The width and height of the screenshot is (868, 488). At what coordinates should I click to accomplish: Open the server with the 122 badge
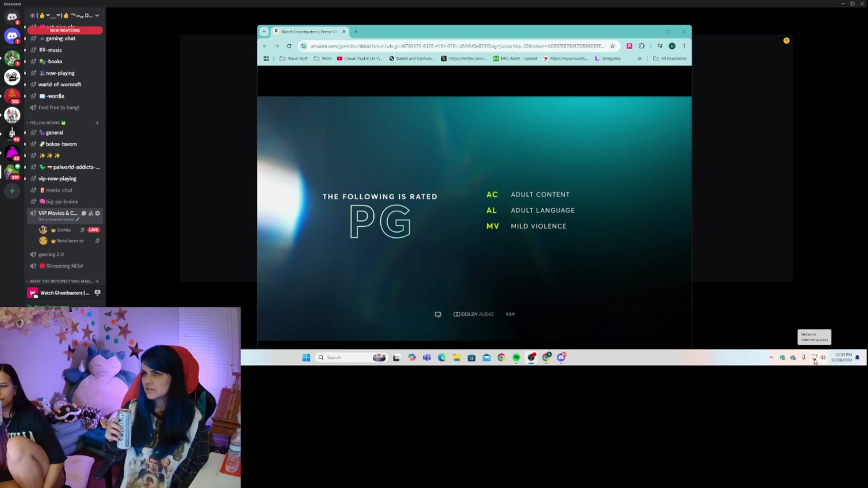tap(12, 96)
